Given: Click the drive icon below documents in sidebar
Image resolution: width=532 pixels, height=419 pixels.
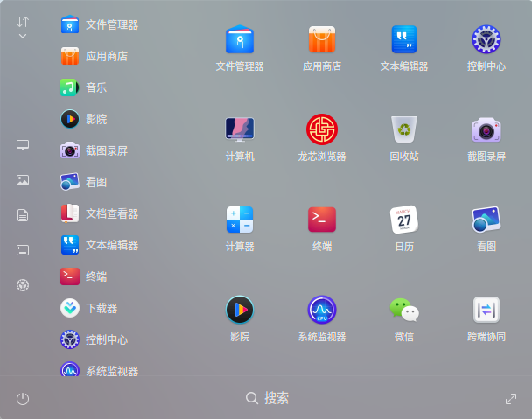Looking at the screenshot, I should (23, 250).
